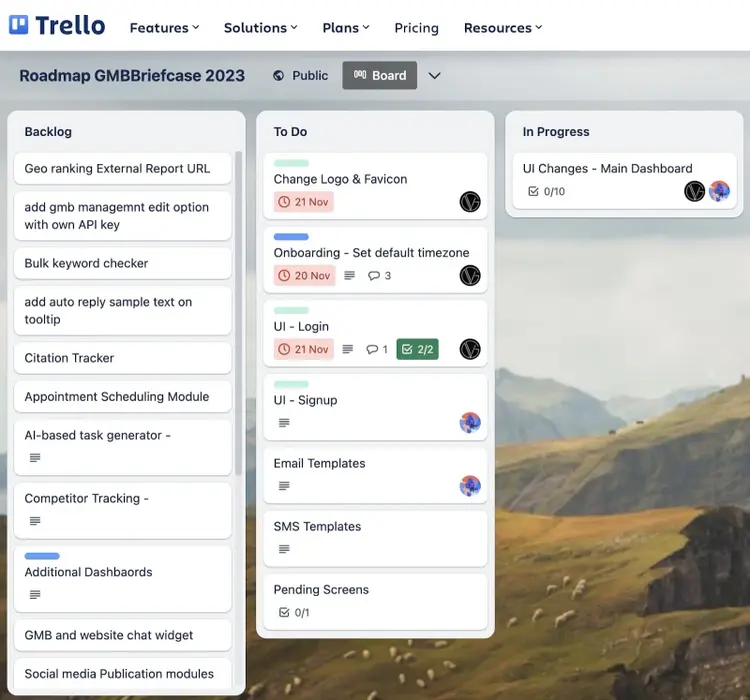
Task: Click the globe icon next to Public
Action: 278,76
